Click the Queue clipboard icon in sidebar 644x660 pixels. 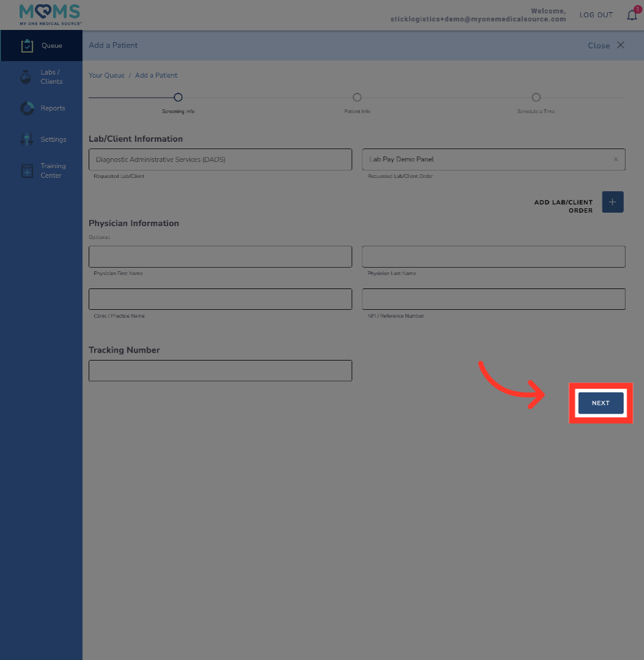[27, 46]
